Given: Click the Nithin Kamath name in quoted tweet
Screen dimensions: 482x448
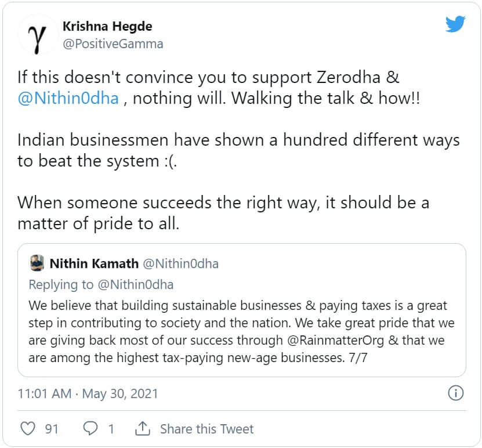Looking at the screenshot, I should [94, 263].
